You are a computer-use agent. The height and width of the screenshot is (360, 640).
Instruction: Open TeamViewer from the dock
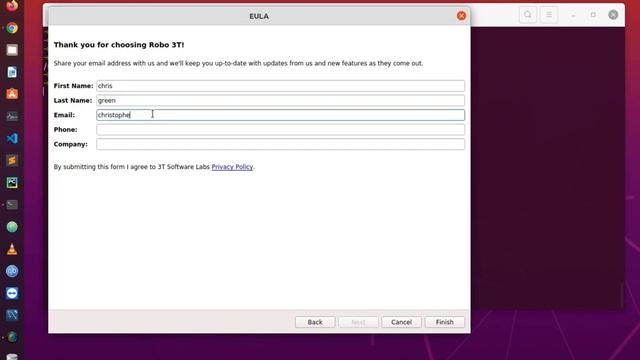(x=12, y=293)
